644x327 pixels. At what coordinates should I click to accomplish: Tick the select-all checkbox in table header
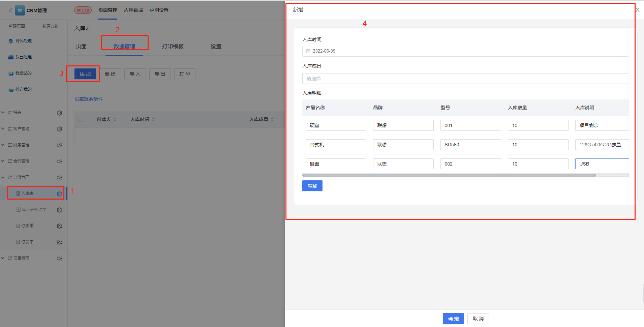coord(81,119)
